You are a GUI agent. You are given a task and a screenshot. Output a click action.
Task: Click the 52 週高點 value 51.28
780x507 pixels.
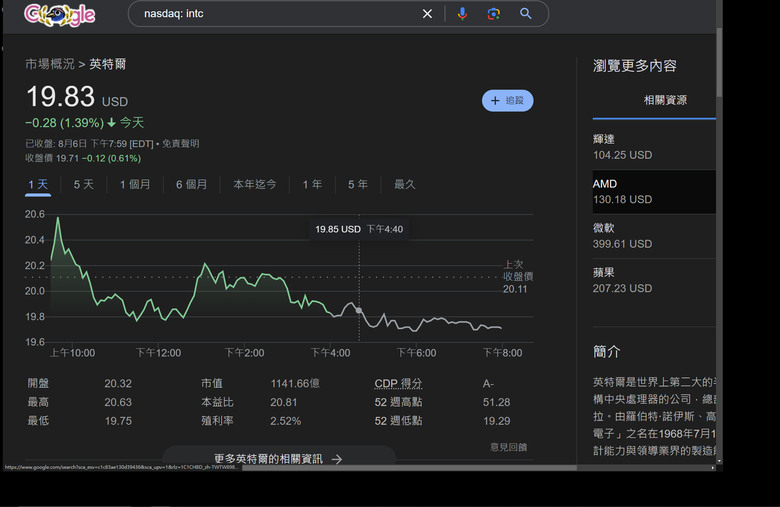(x=496, y=402)
